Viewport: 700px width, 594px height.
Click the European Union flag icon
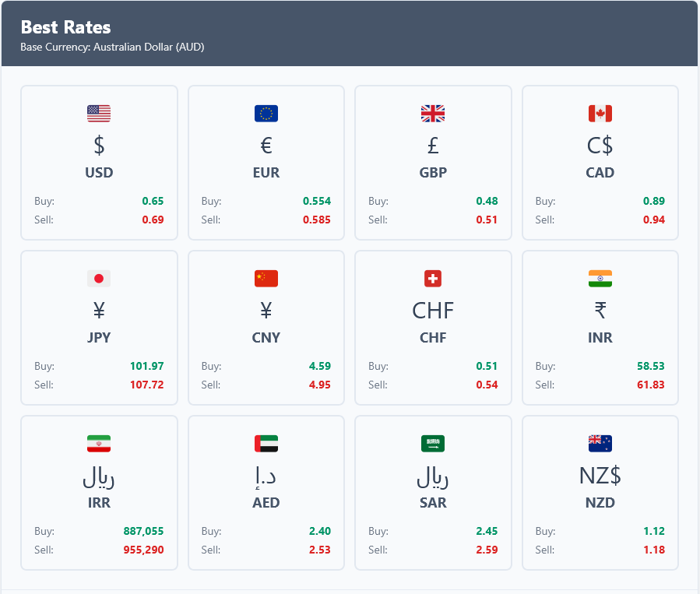(266, 114)
